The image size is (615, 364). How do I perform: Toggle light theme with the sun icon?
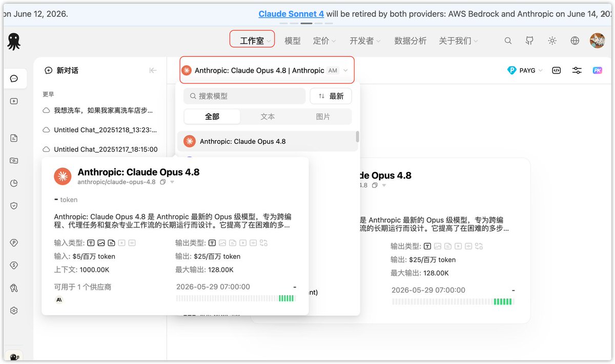click(x=552, y=41)
